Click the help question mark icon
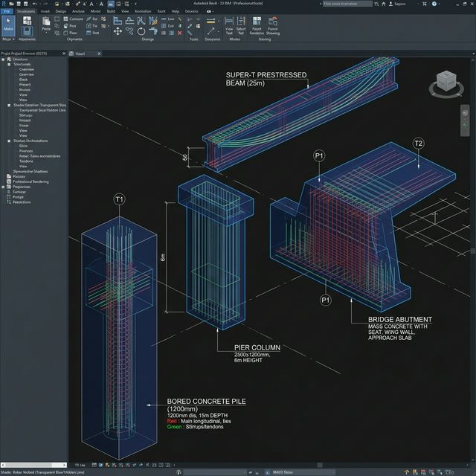 (434, 4)
